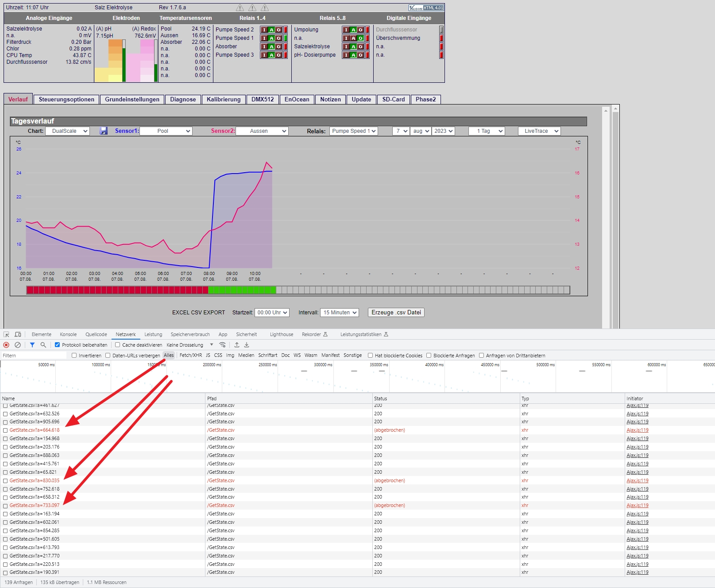Open the DevTools Lighthouse tab
The image size is (715, 588).
[282, 334]
